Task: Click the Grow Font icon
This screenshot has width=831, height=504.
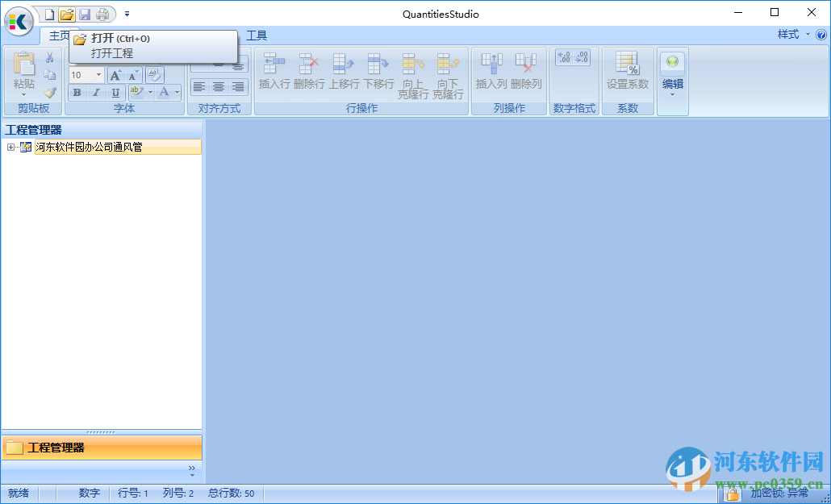Action: coord(115,75)
